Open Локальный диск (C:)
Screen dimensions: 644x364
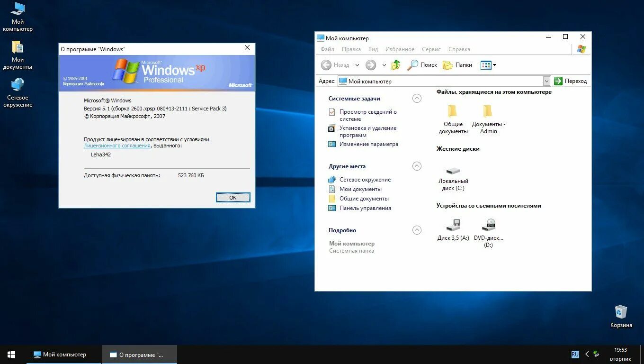[453, 172]
